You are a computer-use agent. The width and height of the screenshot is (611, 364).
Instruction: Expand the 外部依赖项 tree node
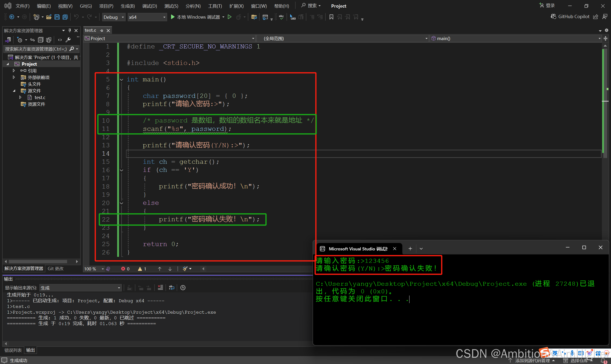[14, 77]
